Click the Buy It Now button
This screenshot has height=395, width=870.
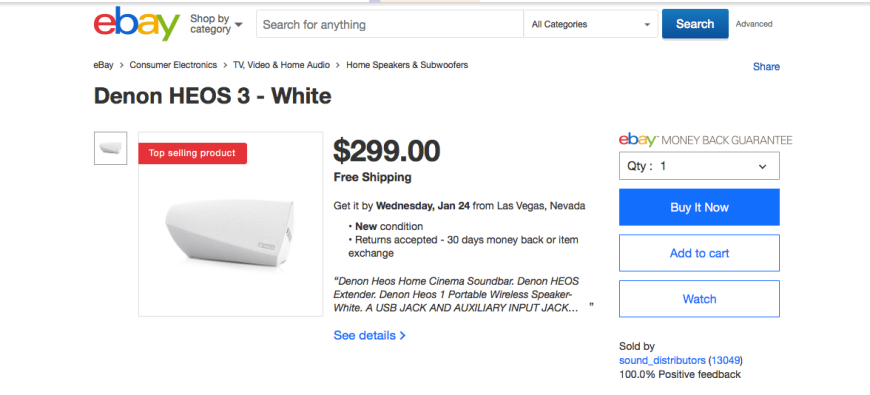pyautogui.click(x=699, y=207)
